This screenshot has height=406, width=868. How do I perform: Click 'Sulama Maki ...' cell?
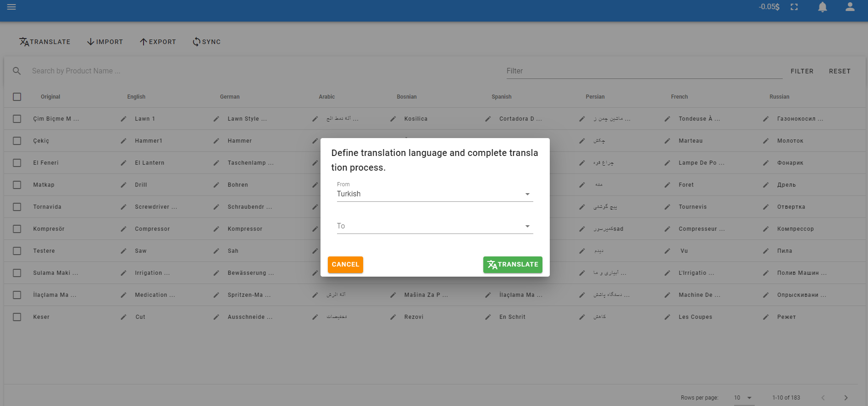pyautogui.click(x=55, y=273)
